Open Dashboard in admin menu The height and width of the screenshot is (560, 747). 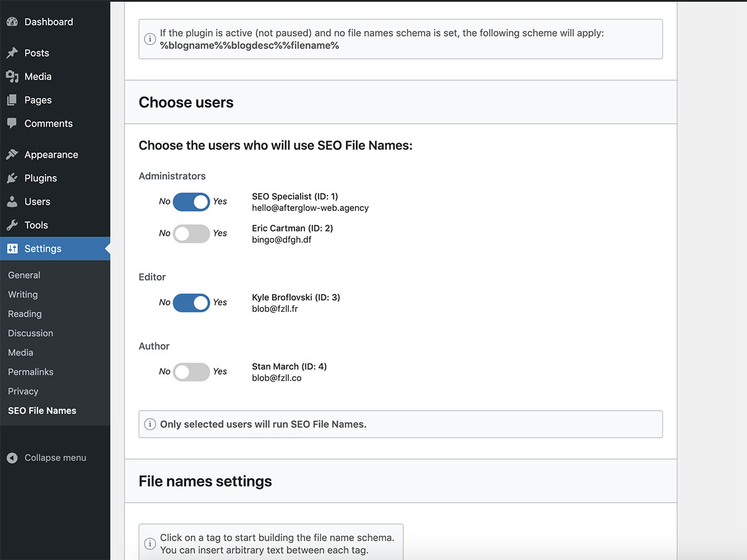tap(55, 22)
